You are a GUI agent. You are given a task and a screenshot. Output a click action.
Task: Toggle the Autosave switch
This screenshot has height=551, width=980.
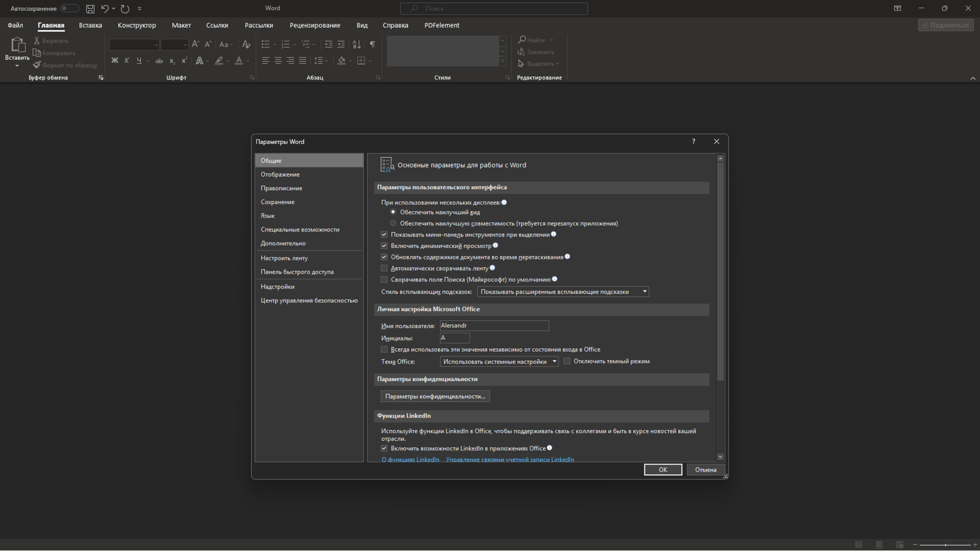click(x=70, y=9)
